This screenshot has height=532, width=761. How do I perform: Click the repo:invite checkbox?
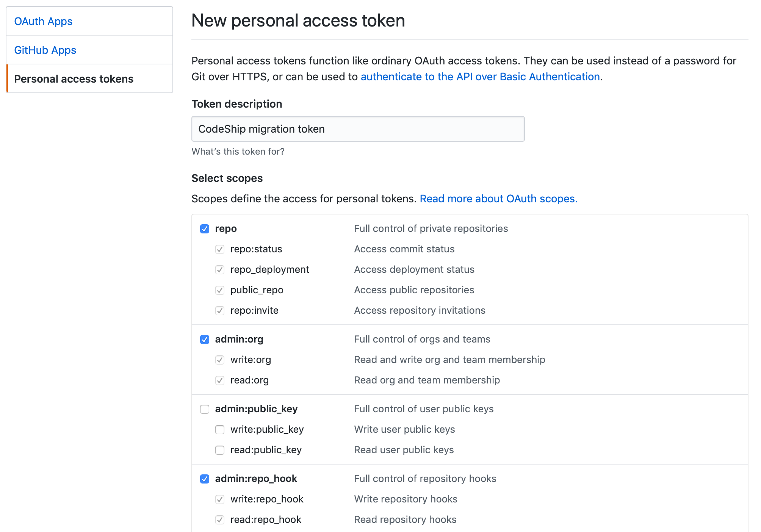(220, 311)
